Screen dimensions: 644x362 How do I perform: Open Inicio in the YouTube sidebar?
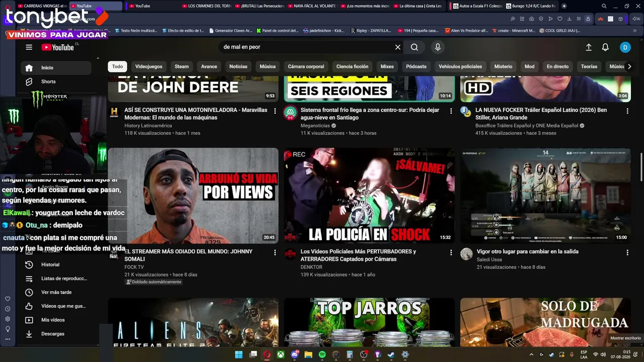click(56, 68)
